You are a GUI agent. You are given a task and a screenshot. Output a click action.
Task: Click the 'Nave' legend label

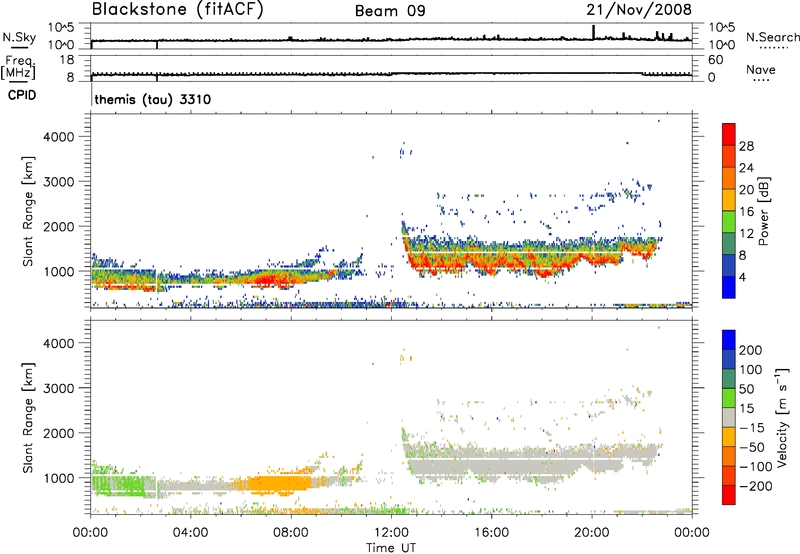(761, 69)
